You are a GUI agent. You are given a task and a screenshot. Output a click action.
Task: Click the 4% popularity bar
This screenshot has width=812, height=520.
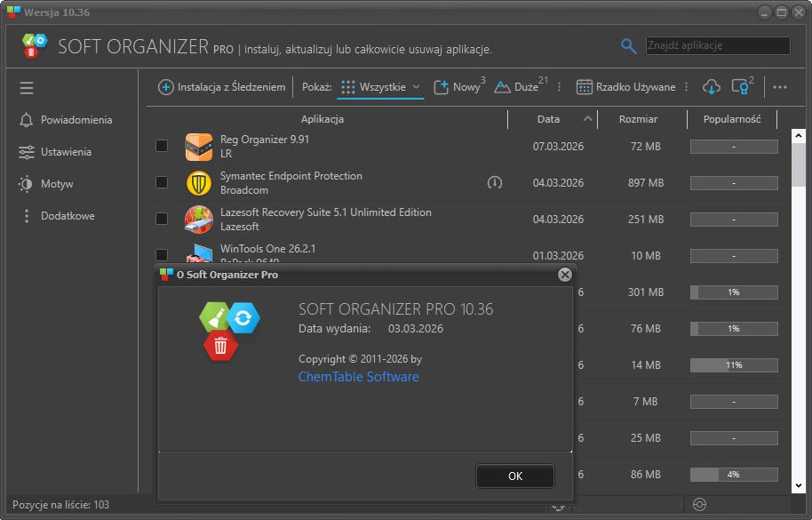[734, 475]
